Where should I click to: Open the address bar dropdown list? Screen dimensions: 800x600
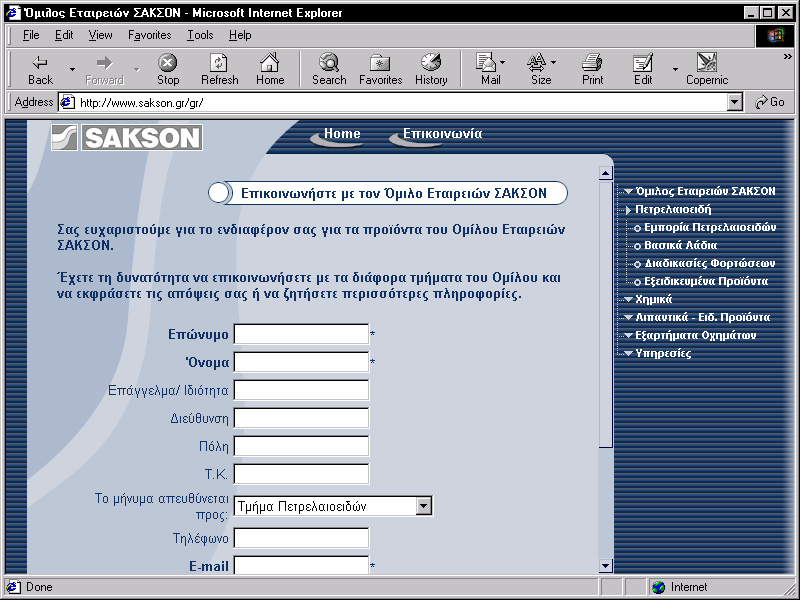[734, 103]
